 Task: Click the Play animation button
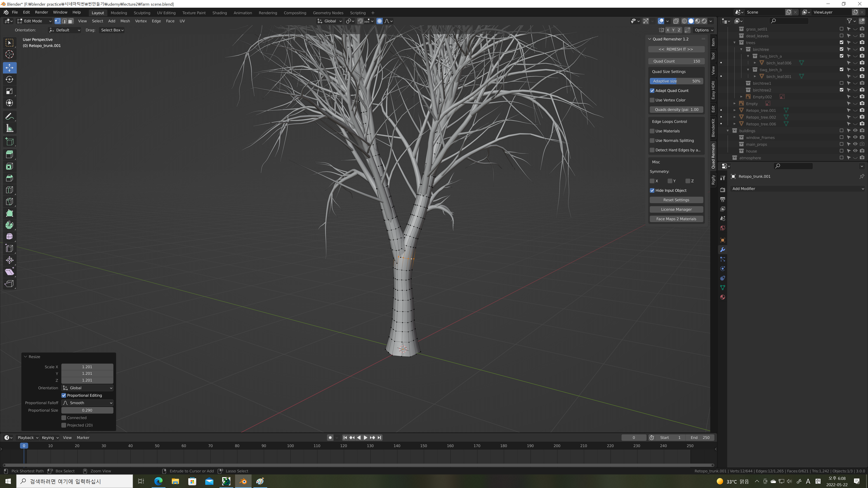click(x=365, y=437)
